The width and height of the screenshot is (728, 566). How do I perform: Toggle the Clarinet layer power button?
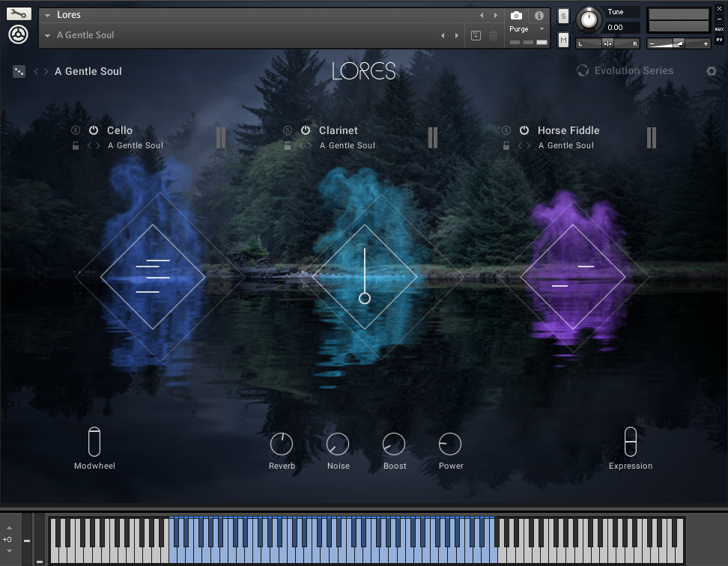pyautogui.click(x=305, y=130)
